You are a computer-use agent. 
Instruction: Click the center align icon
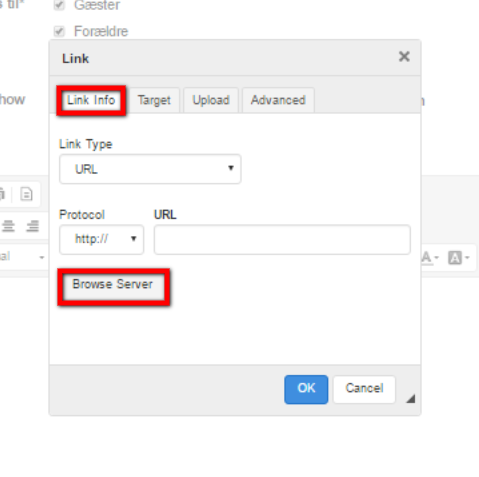click(x=8, y=226)
